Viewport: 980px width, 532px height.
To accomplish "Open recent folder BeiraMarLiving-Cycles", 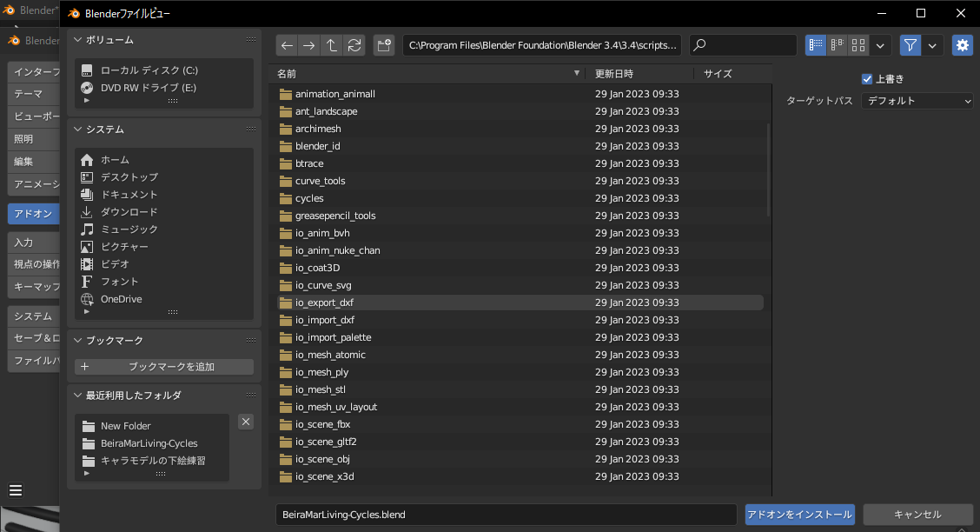I will tap(152, 443).
